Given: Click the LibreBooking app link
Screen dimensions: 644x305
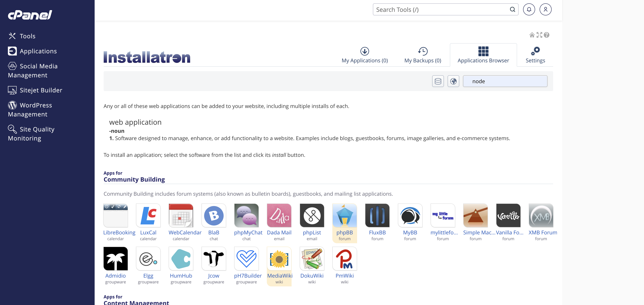Looking at the screenshot, I should coord(119,233).
